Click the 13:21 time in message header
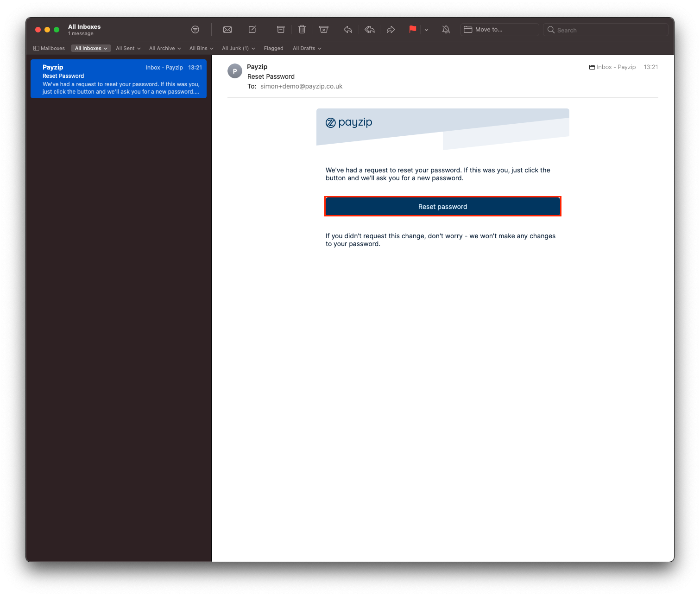 pos(651,67)
